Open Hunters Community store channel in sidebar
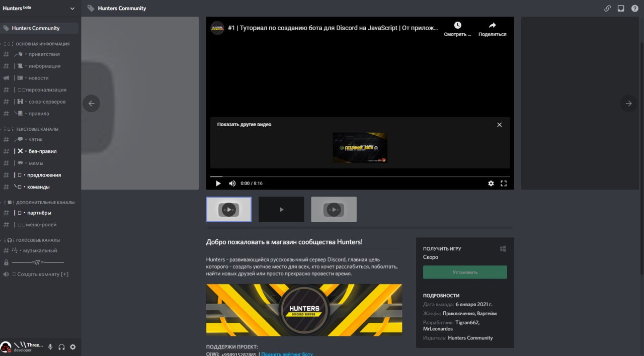This screenshot has width=644, height=356. click(x=40, y=28)
